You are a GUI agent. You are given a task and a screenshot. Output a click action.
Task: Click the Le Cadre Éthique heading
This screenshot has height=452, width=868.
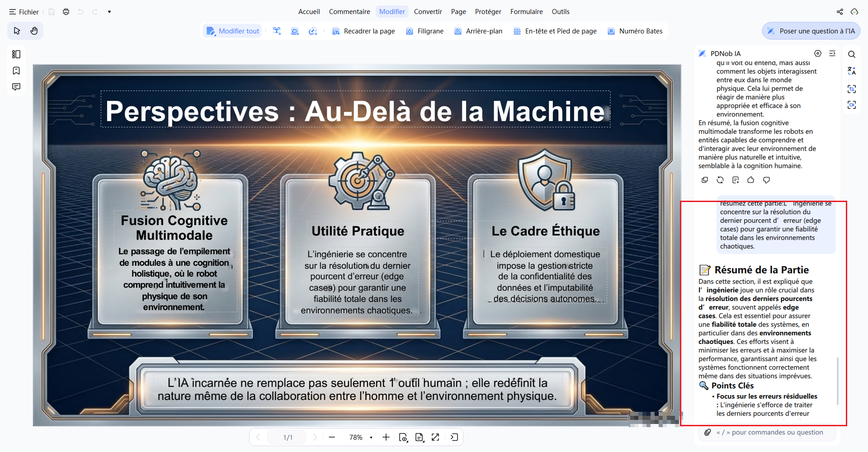tap(546, 231)
